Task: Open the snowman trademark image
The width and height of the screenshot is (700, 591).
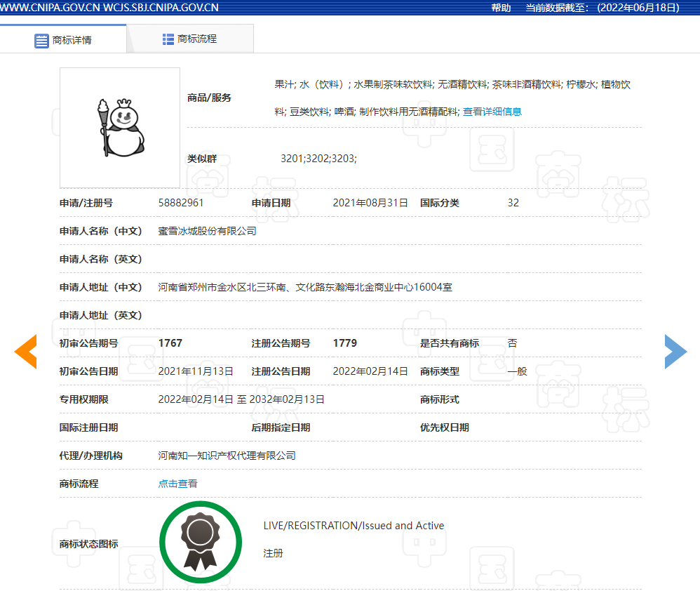Action: [x=120, y=128]
